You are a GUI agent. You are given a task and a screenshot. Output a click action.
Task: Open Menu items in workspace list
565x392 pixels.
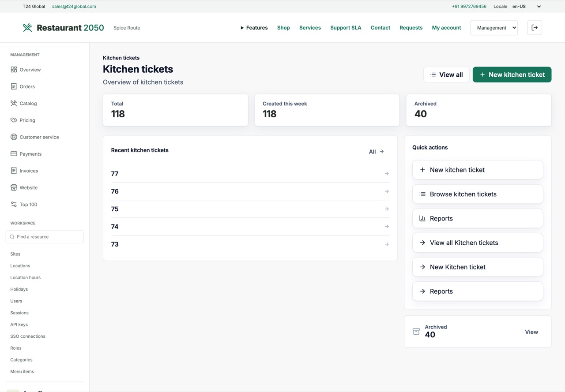(22, 371)
